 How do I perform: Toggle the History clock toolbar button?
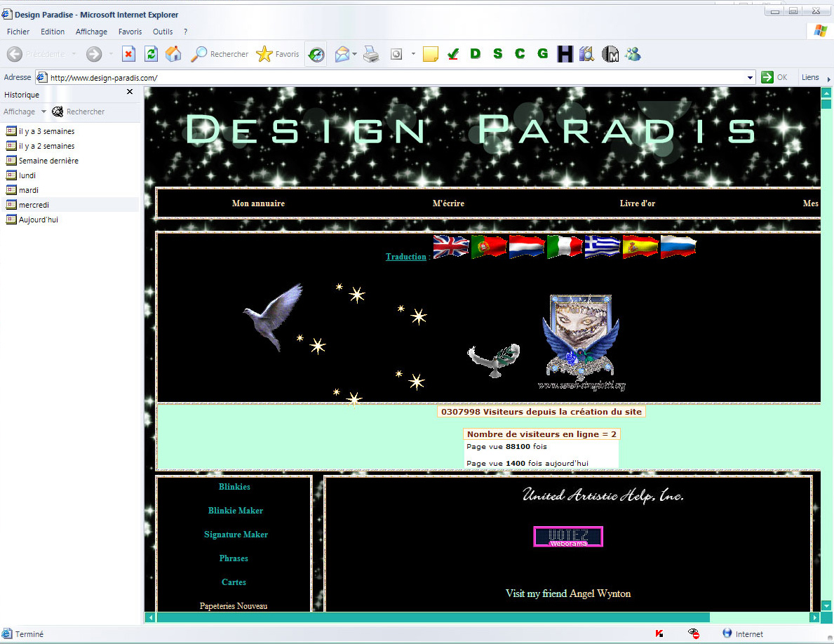[x=316, y=54]
